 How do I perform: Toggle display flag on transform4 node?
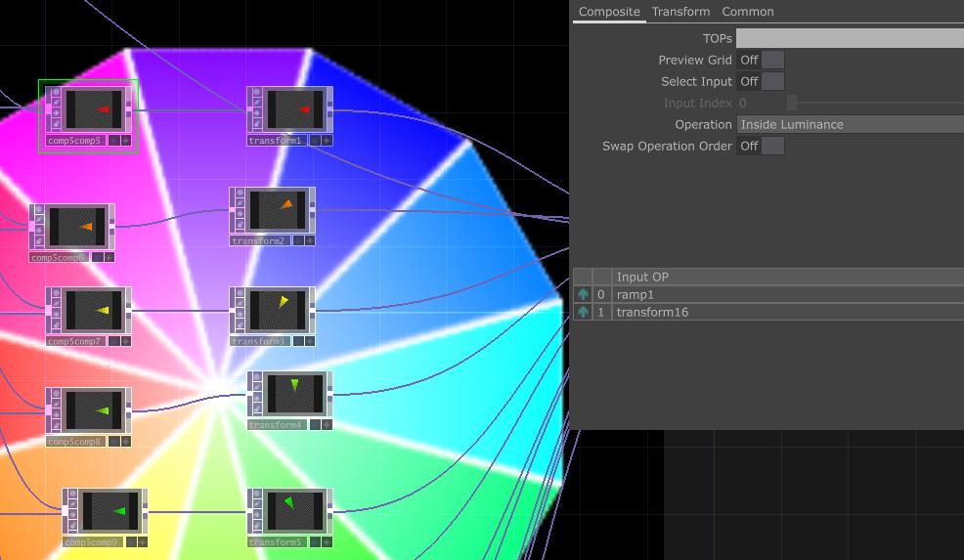point(316,425)
